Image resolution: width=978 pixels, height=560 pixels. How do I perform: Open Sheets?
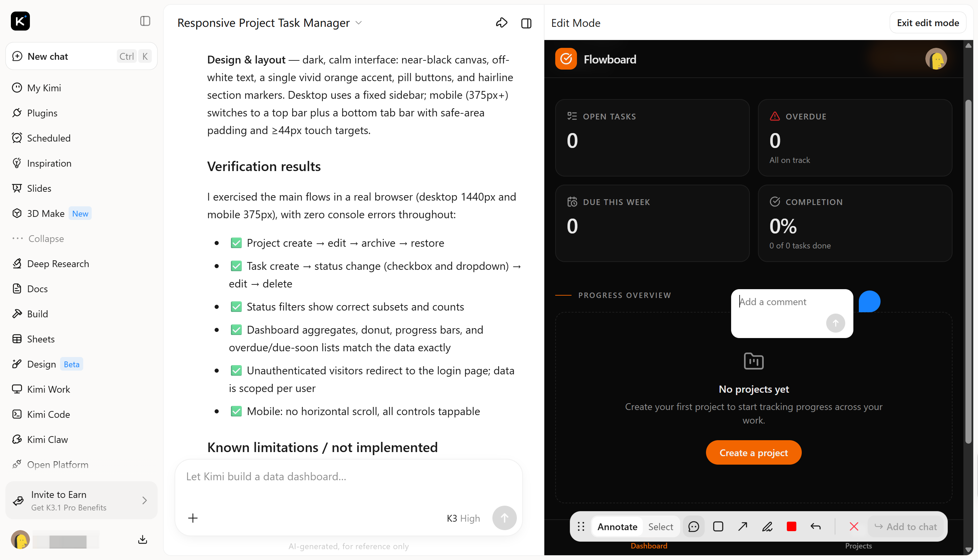(x=81, y=339)
